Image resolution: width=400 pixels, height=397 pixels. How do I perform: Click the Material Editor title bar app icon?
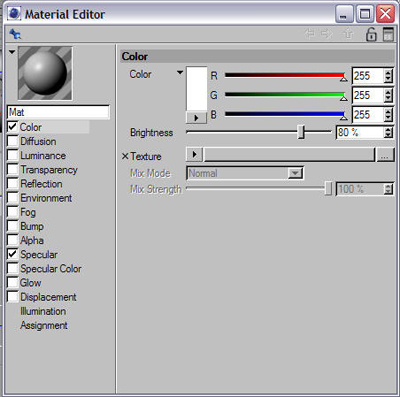point(14,14)
